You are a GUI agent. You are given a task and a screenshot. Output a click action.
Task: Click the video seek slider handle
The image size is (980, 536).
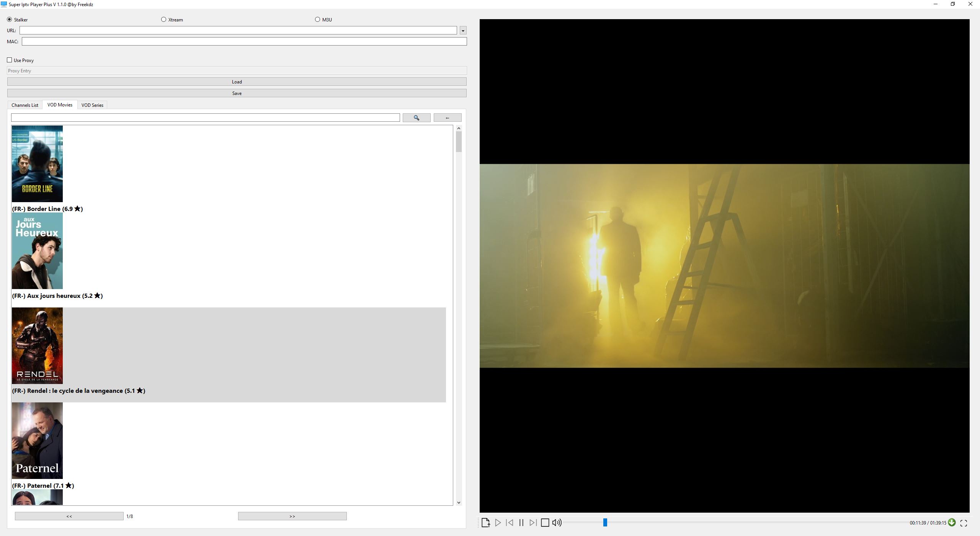point(605,523)
